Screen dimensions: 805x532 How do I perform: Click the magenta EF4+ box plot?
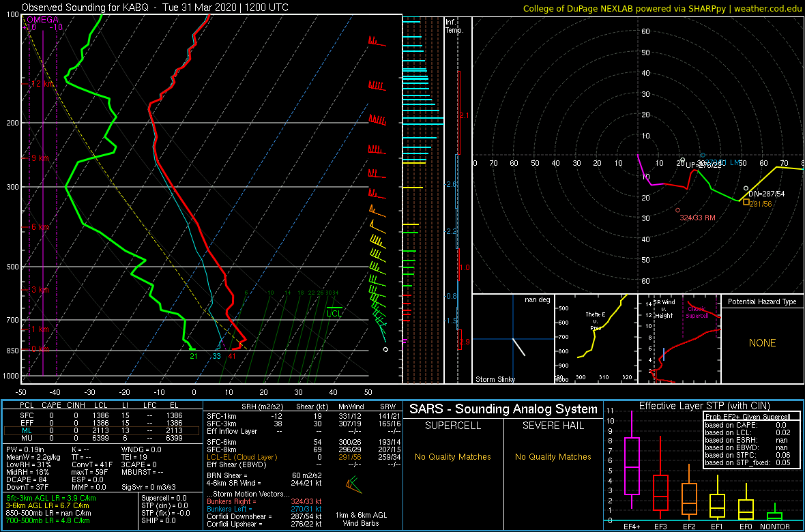(x=632, y=460)
